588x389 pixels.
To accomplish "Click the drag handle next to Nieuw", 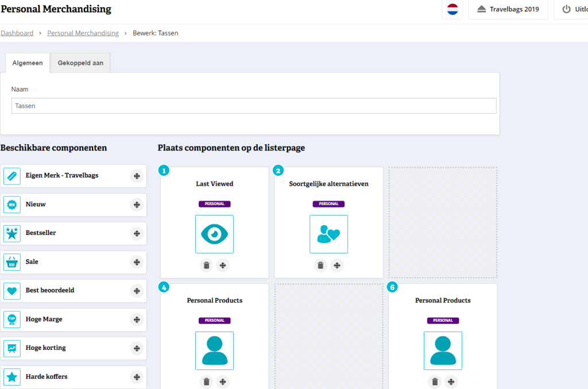I will [x=137, y=204].
